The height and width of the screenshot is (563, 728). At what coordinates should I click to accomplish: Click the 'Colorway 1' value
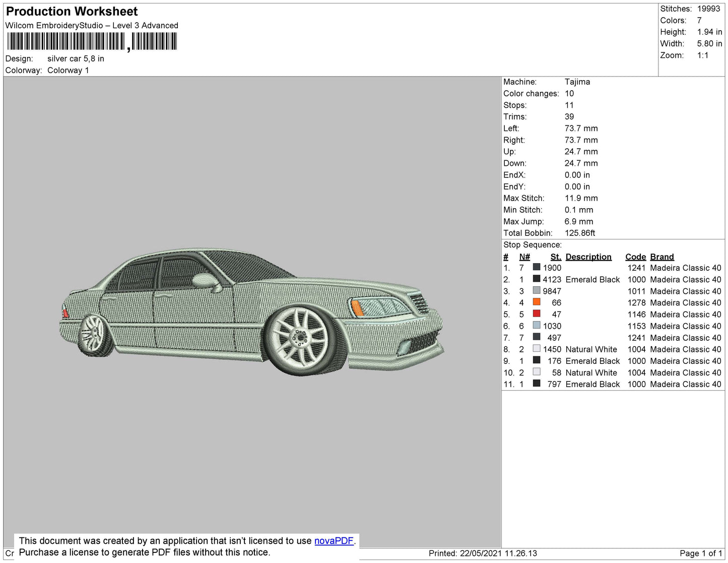tap(68, 70)
